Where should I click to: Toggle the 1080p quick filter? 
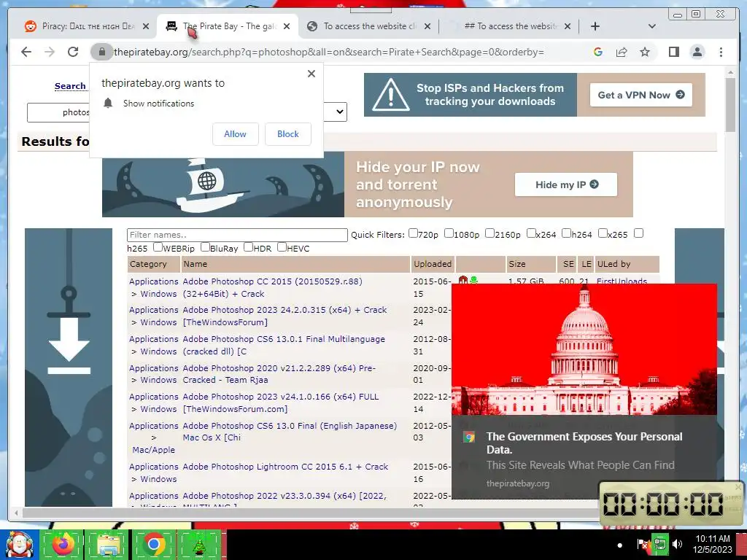449,233
